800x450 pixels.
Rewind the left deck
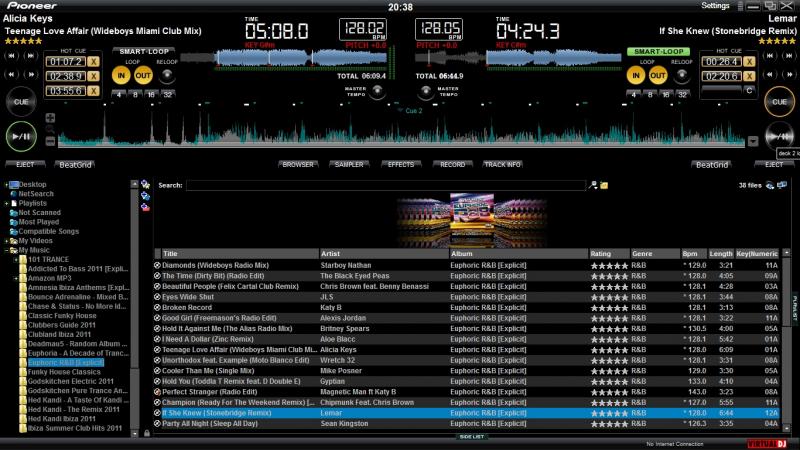[x=12, y=74]
